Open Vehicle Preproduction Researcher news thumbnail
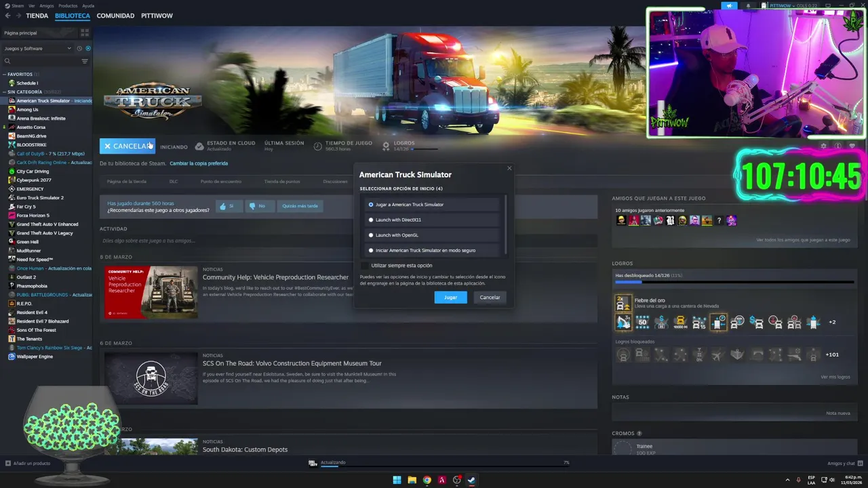868x488 pixels. (151, 293)
